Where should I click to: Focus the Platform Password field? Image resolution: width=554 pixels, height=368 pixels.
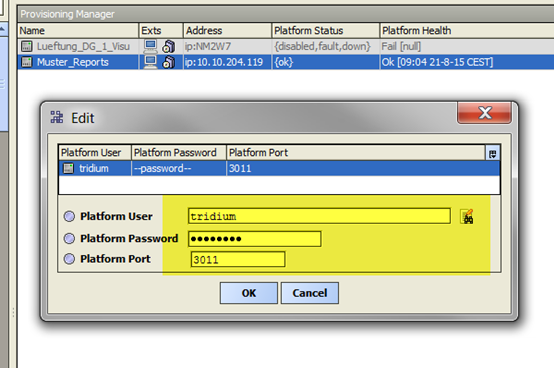[x=255, y=239]
